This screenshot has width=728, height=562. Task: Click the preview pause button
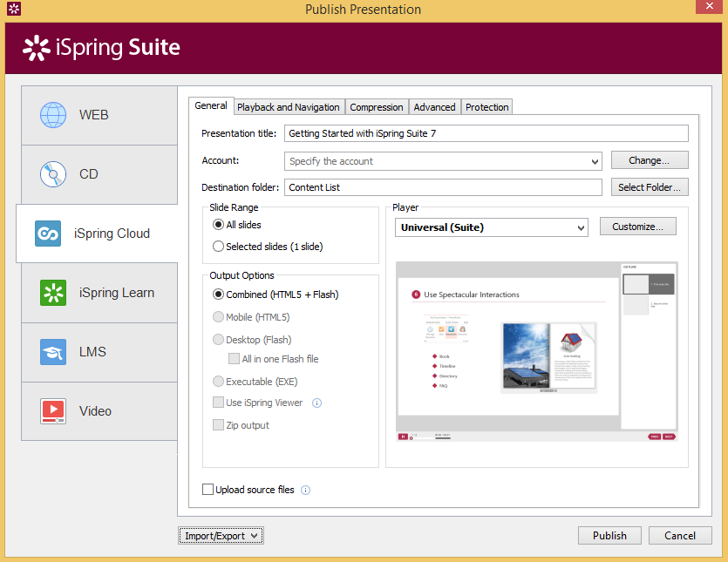click(x=403, y=437)
